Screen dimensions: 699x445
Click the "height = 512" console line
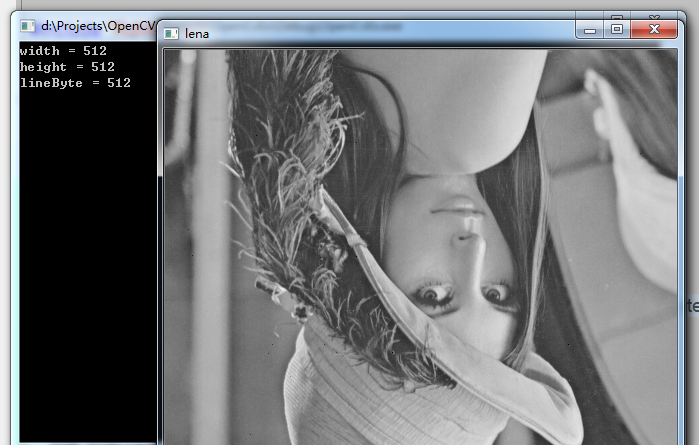tap(67, 67)
